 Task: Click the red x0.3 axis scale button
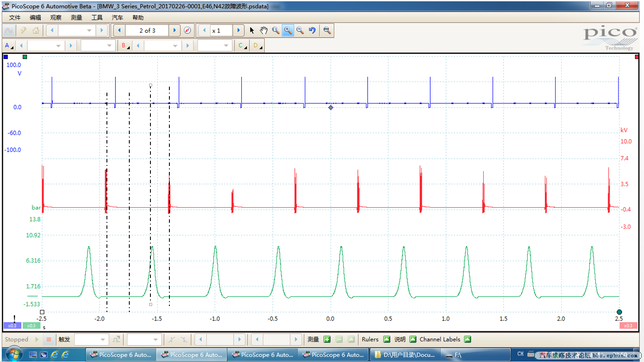point(628,326)
